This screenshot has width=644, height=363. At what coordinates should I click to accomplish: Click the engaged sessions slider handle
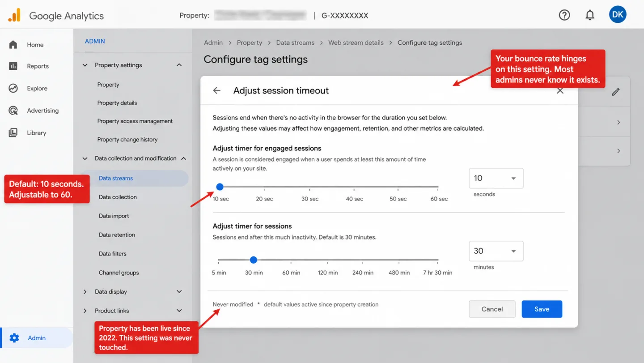point(220,187)
